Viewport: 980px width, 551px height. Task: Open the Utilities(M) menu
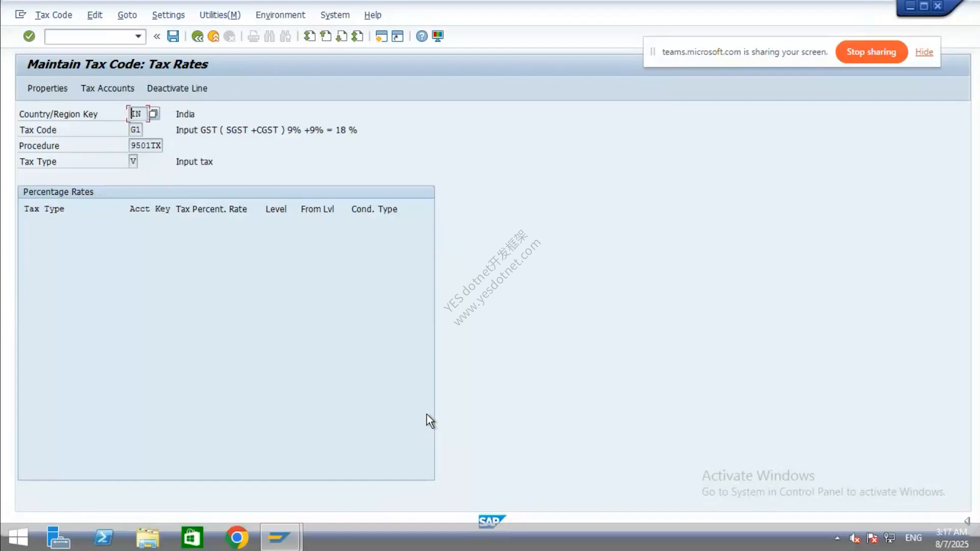[x=220, y=15]
